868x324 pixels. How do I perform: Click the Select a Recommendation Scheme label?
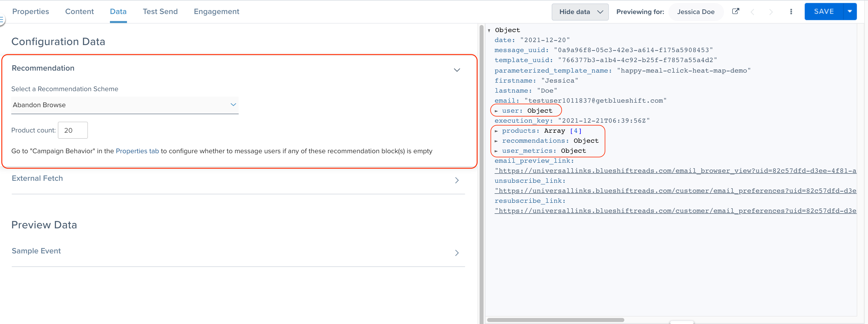[65, 89]
